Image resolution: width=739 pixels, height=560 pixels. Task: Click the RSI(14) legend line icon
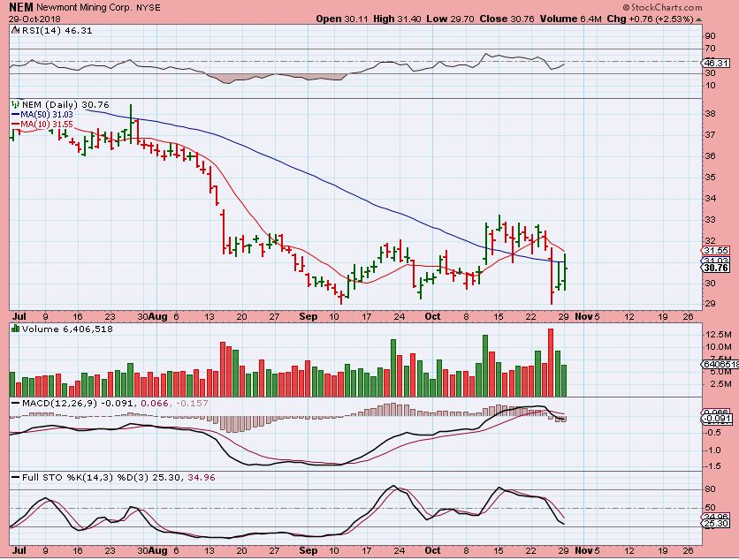(15, 30)
